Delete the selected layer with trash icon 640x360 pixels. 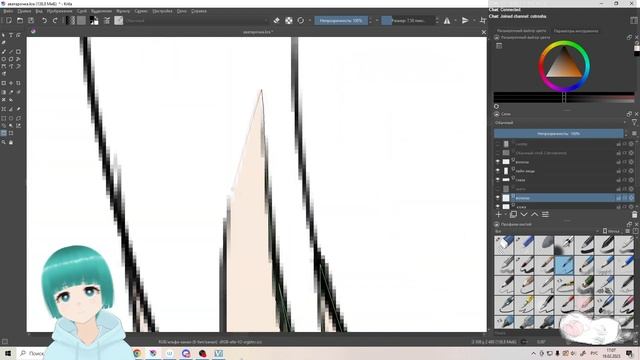pos(634,214)
